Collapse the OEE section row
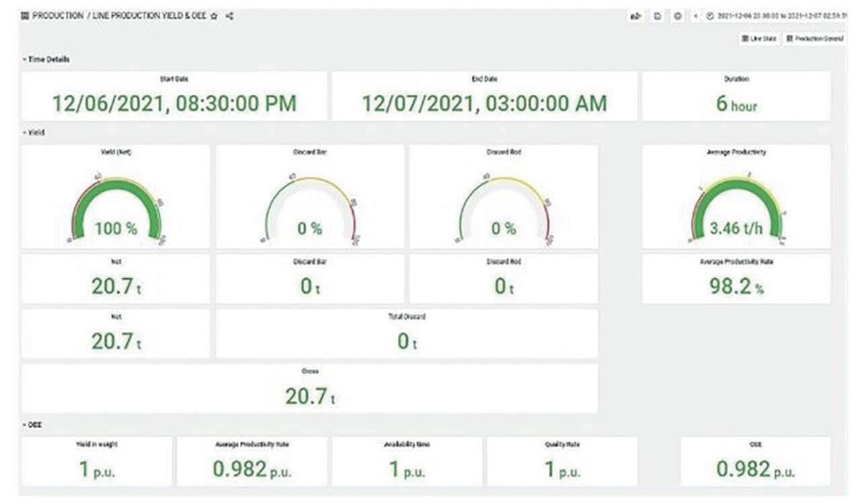 pyautogui.click(x=32, y=425)
